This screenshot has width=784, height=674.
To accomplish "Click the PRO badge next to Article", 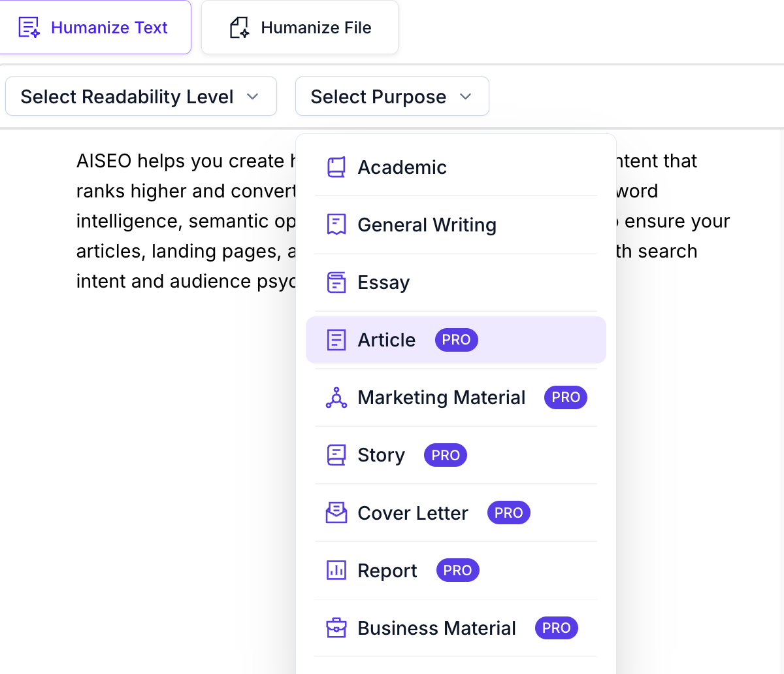I will click(x=457, y=340).
